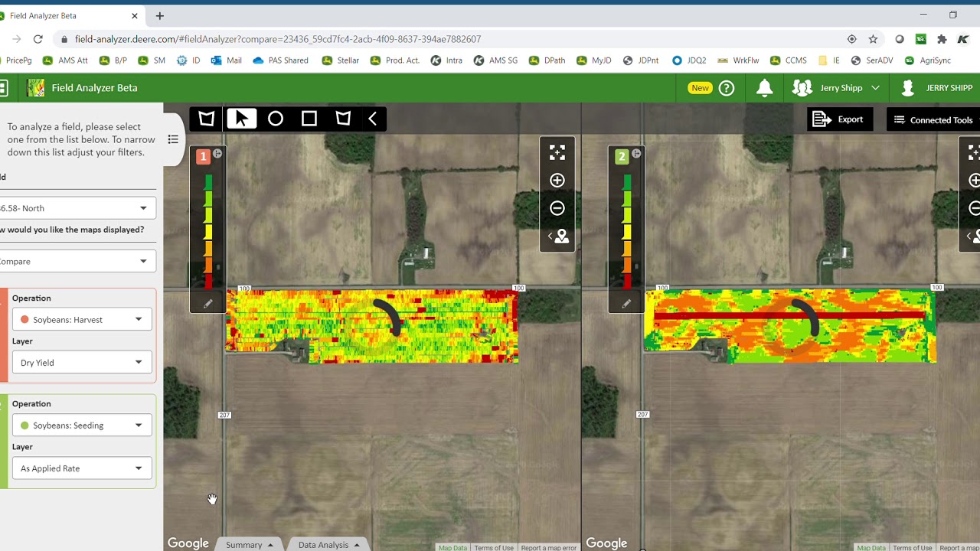Open the JERRY SHIPP user profile icon

[908, 88]
